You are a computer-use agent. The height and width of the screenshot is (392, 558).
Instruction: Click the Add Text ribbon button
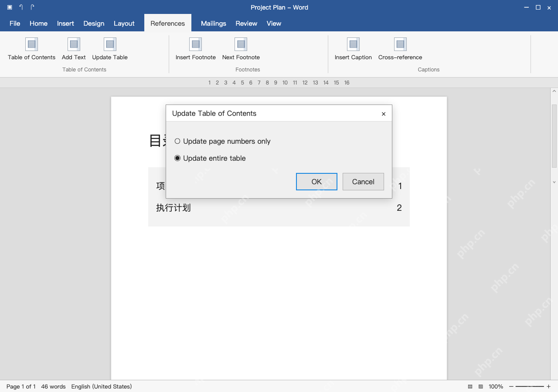click(74, 49)
